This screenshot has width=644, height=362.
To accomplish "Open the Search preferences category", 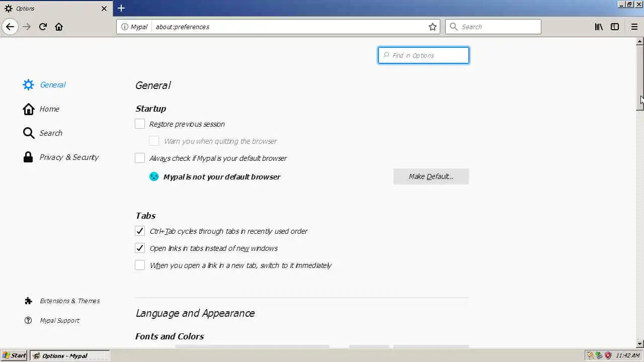I will tap(43, 133).
